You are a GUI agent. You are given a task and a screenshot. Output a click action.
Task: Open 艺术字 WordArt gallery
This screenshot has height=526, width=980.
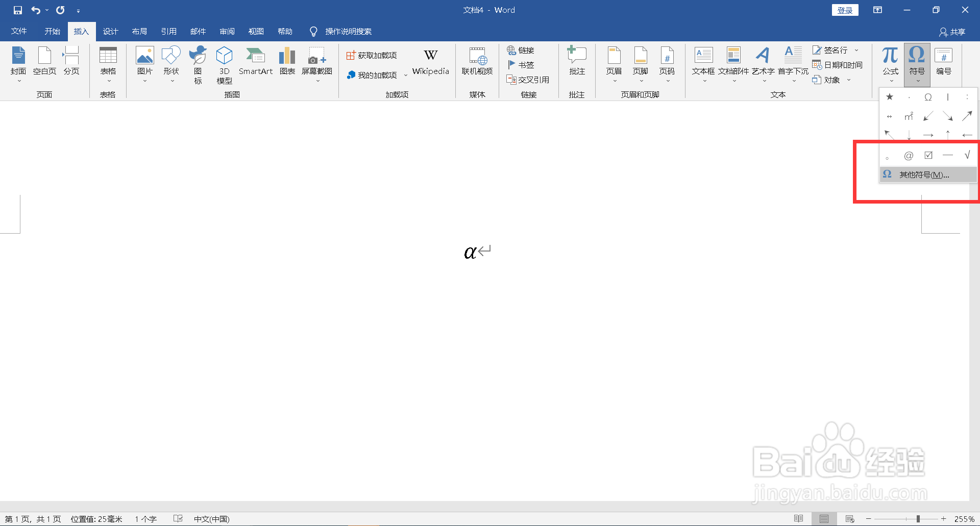click(763, 64)
